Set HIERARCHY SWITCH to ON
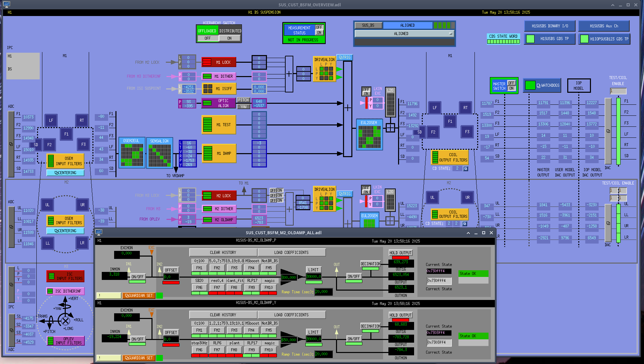 (230, 38)
